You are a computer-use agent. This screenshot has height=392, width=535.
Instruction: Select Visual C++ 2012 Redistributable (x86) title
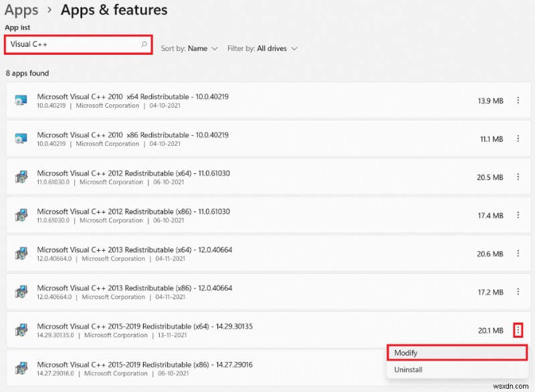click(x=133, y=211)
